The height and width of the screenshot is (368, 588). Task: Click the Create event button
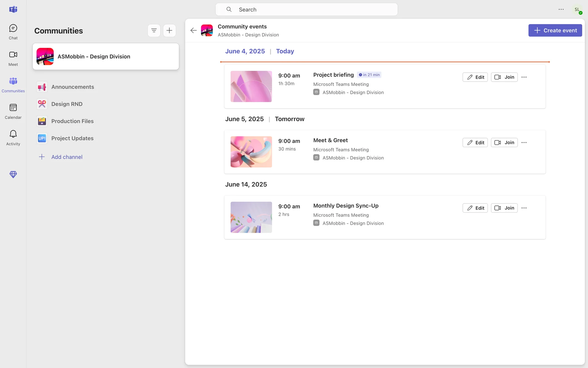555,30
